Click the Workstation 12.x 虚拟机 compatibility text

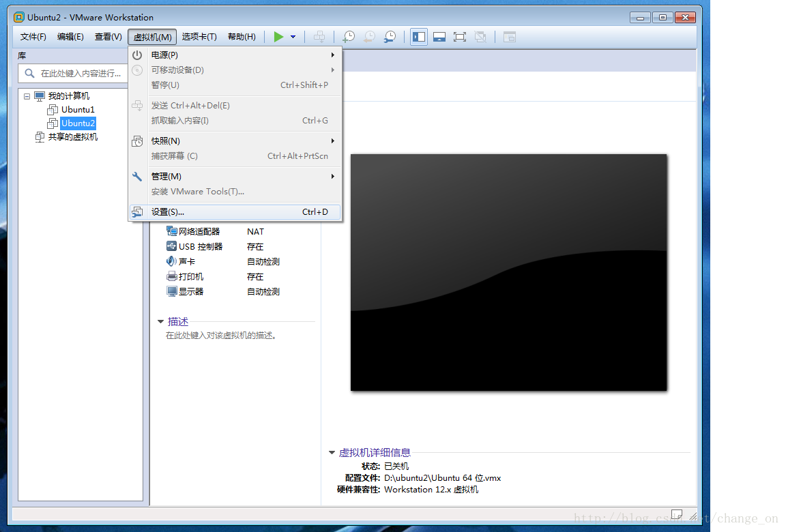(431, 490)
